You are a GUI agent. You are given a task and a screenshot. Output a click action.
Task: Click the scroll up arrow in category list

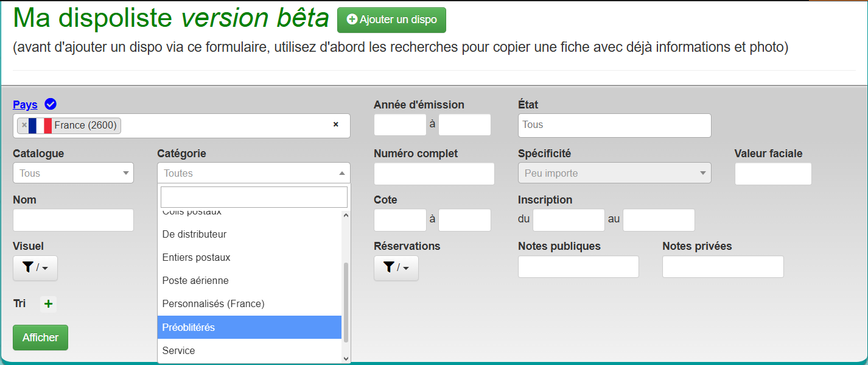point(346,215)
